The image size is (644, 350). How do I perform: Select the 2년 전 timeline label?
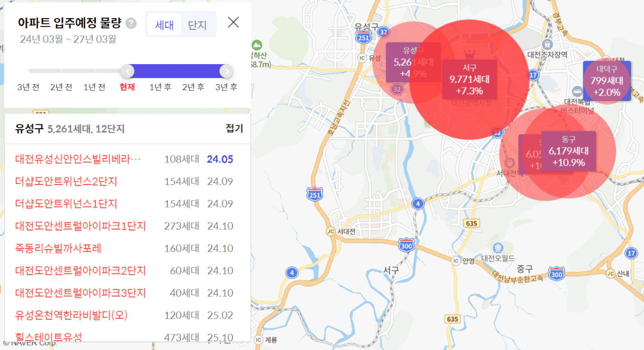61,87
